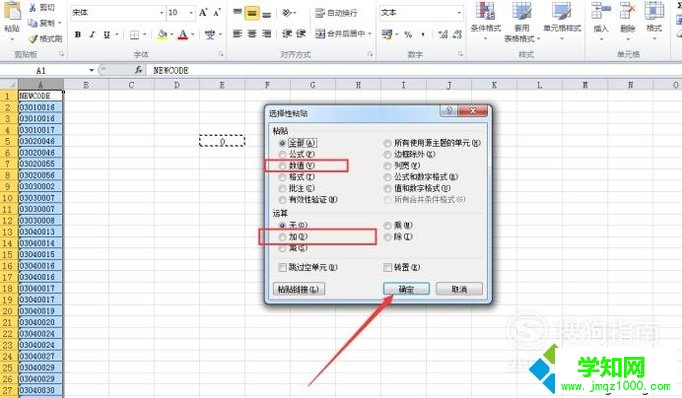Increase cell indent
The image size is (682, 398).
(x=301, y=33)
